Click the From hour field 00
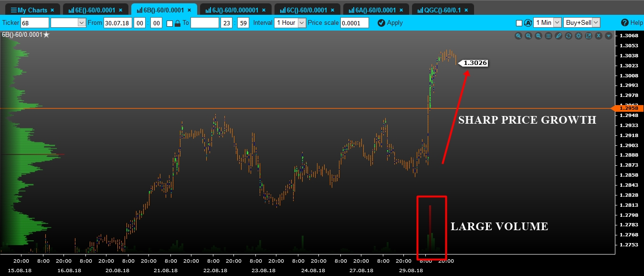644x276 pixels. (x=139, y=22)
